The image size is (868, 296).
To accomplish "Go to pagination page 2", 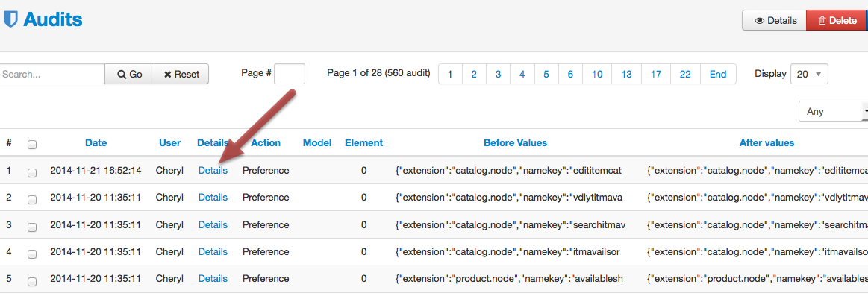I will [x=474, y=74].
